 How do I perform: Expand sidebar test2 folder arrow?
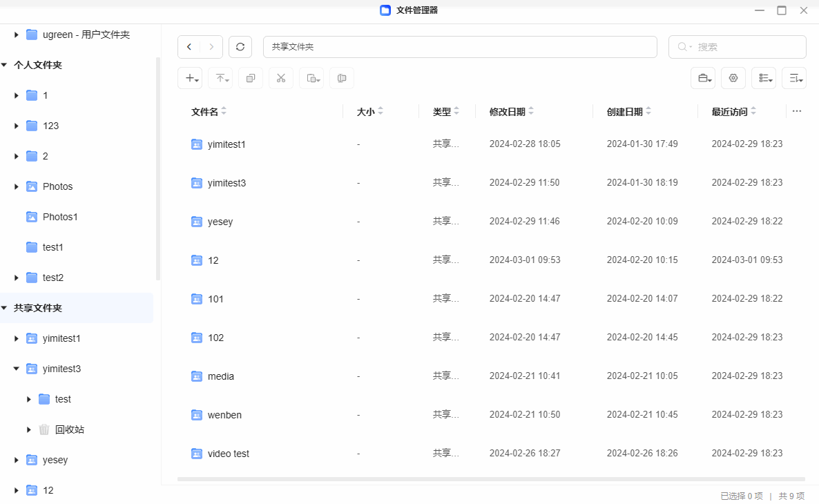tap(16, 278)
